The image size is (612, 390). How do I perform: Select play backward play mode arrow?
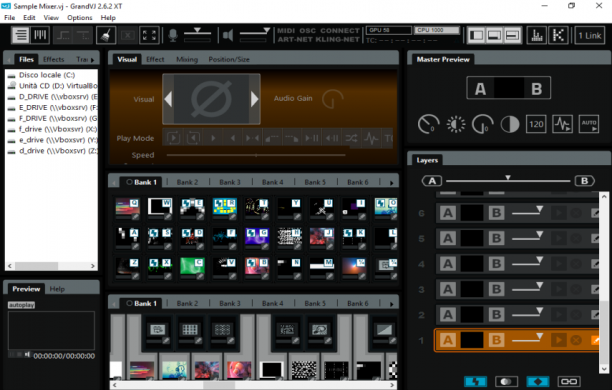point(233,138)
